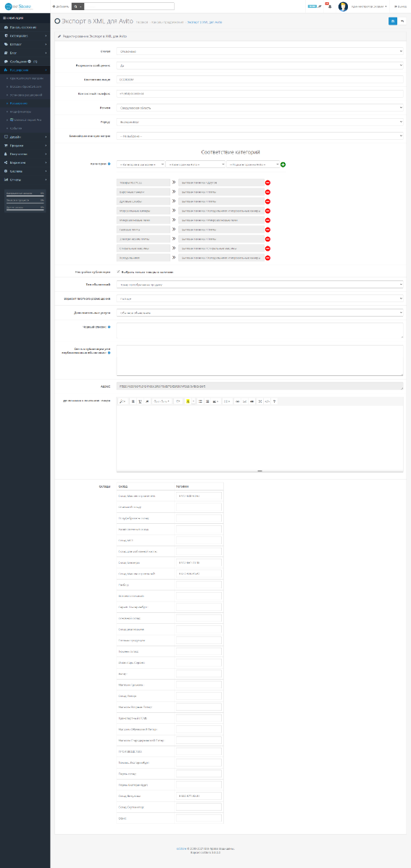The width and height of the screenshot is (411, 868).
Task: Open the Администратор user menu
Action: tap(369, 7)
